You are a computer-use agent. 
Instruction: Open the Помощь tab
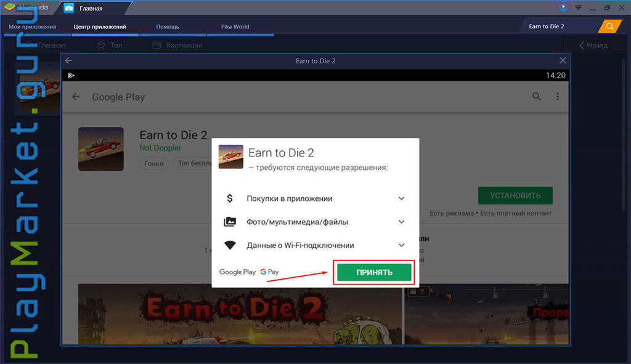(x=168, y=26)
